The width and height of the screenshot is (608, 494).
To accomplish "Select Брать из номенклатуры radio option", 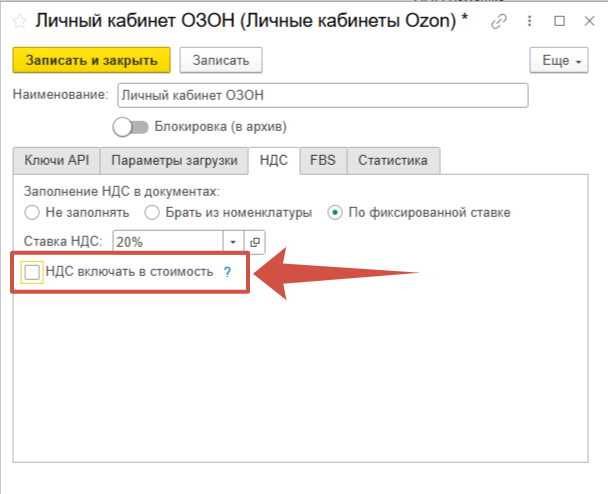I will pos(152,212).
